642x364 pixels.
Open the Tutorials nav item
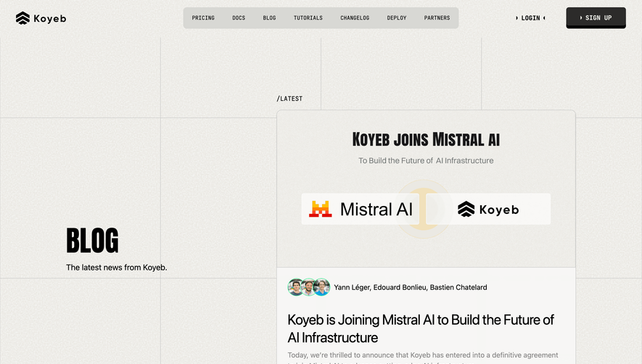pos(308,18)
